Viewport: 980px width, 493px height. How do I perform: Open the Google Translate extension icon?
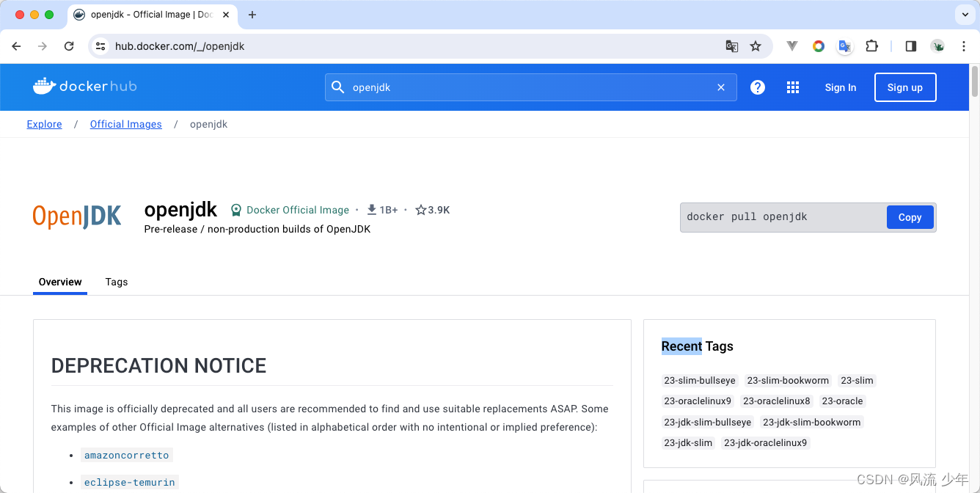point(845,46)
